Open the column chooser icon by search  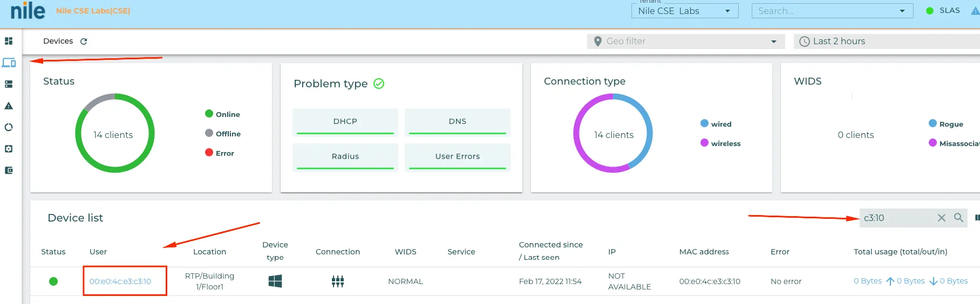977,218
